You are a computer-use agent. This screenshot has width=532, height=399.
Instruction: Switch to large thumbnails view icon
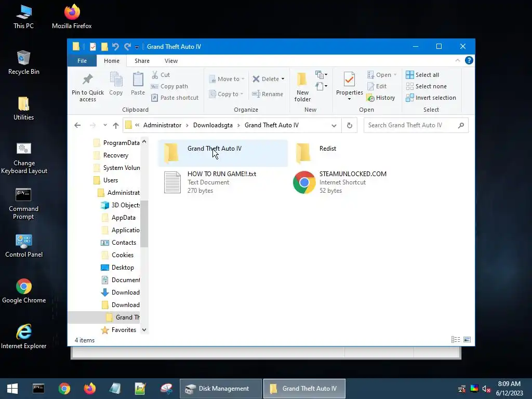pos(467,340)
